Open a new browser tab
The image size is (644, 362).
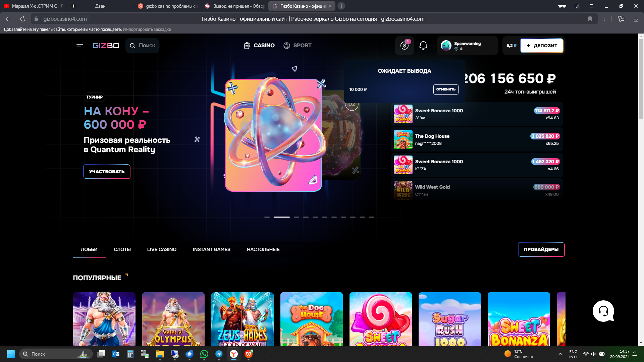click(341, 6)
